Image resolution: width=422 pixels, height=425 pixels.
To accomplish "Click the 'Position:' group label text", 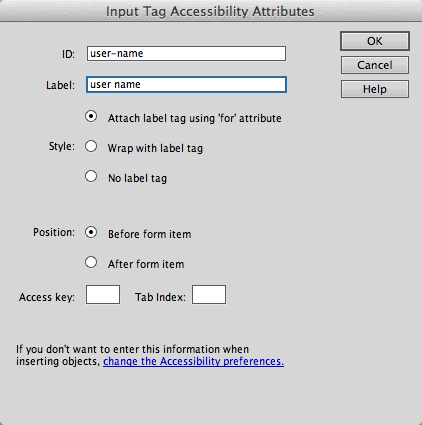I will 54,232.
